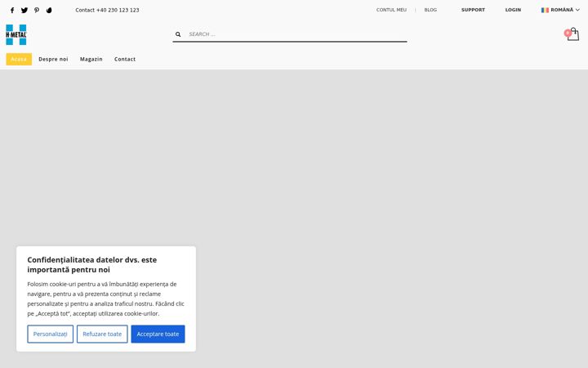Image resolution: width=588 pixels, height=368 pixels.
Task: Open the Twitter social icon
Action: point(24,10)
